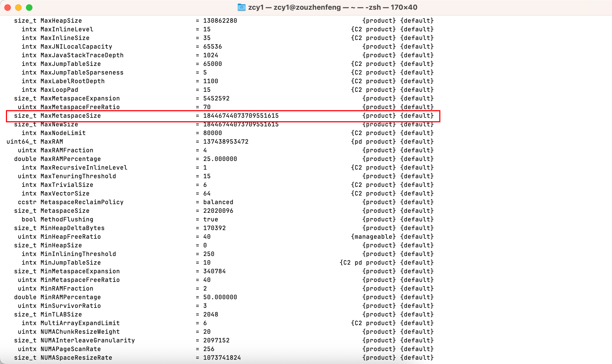Click the MethodFlushing true value
The height and width of the screenshot is (364, 612).
pyautogui.click(x=210, y=219)
